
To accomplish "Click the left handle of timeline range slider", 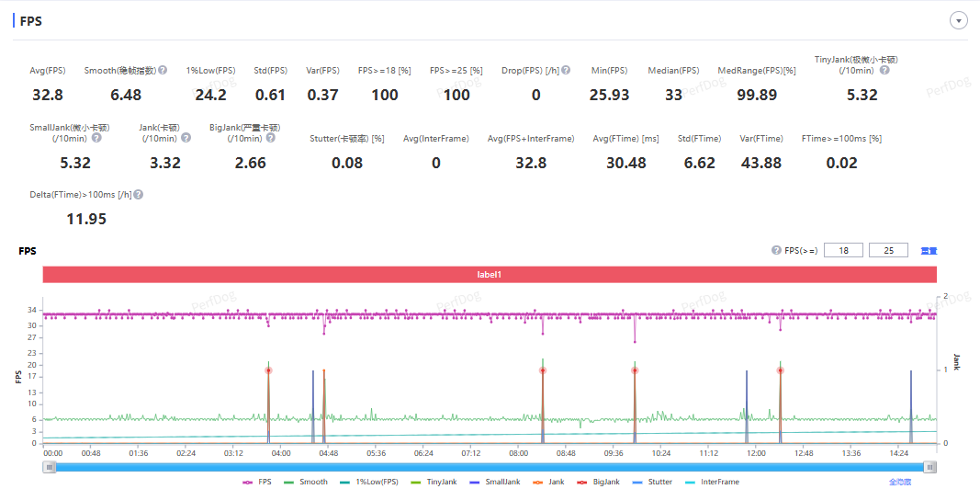I will pos(50,467).
